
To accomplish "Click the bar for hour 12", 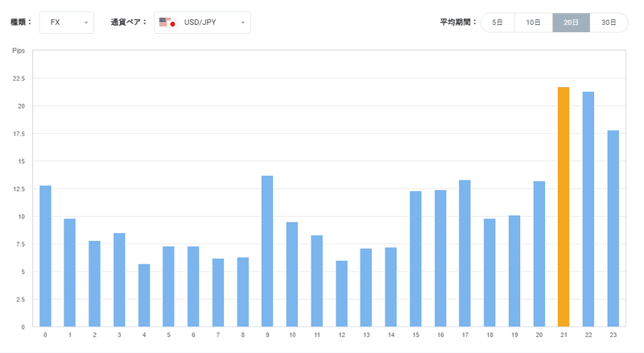I will 341,293.
